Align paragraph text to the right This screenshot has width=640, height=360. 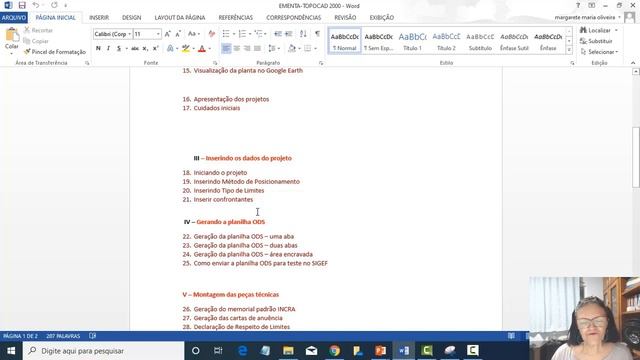pyautogui.click(x=247, y=49)
